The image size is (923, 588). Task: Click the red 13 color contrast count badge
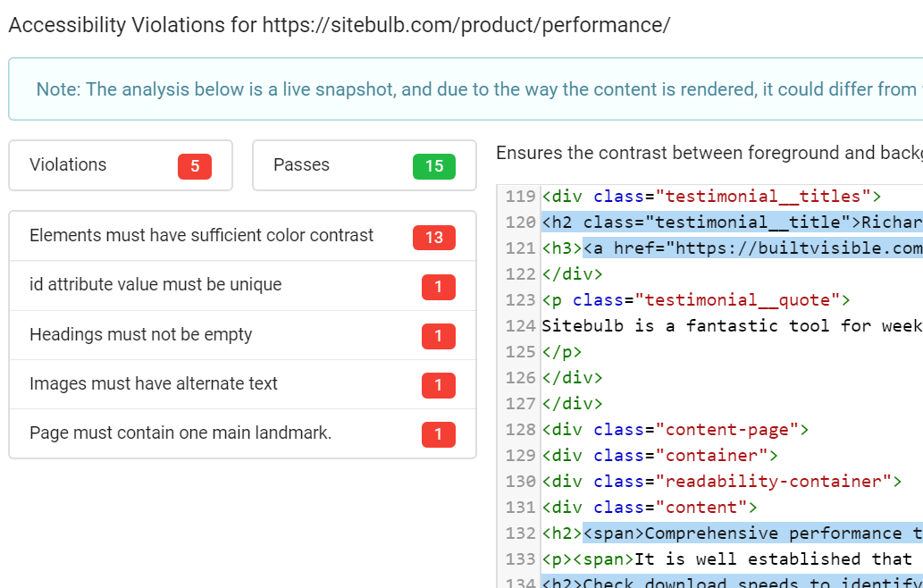tap(434, 238)
